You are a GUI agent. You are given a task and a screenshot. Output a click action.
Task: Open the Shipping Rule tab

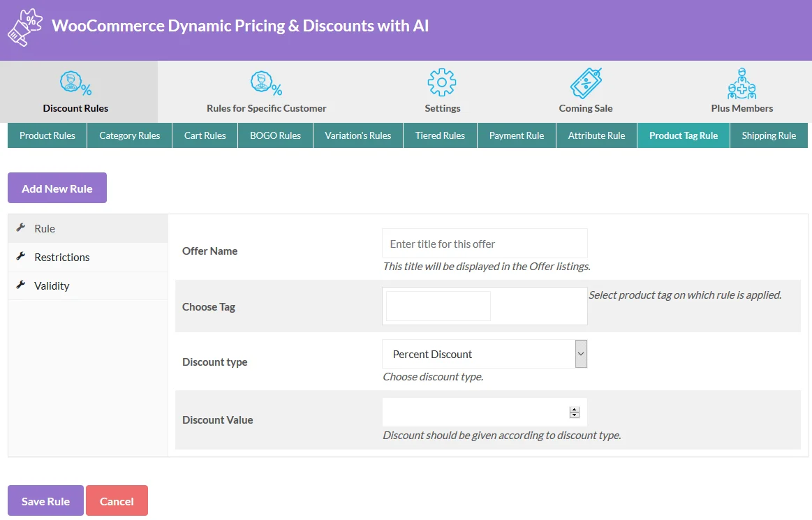coord(769,135)
